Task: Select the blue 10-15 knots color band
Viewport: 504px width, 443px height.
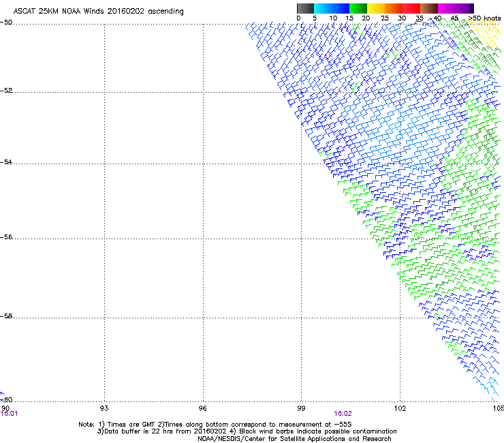Action: coord(341,8)
